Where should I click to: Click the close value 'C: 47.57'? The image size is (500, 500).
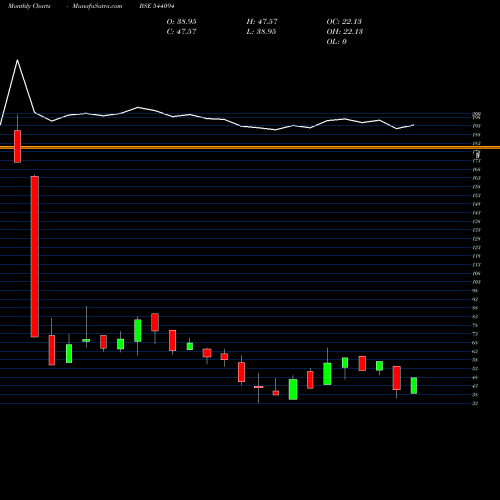point(181,32)
